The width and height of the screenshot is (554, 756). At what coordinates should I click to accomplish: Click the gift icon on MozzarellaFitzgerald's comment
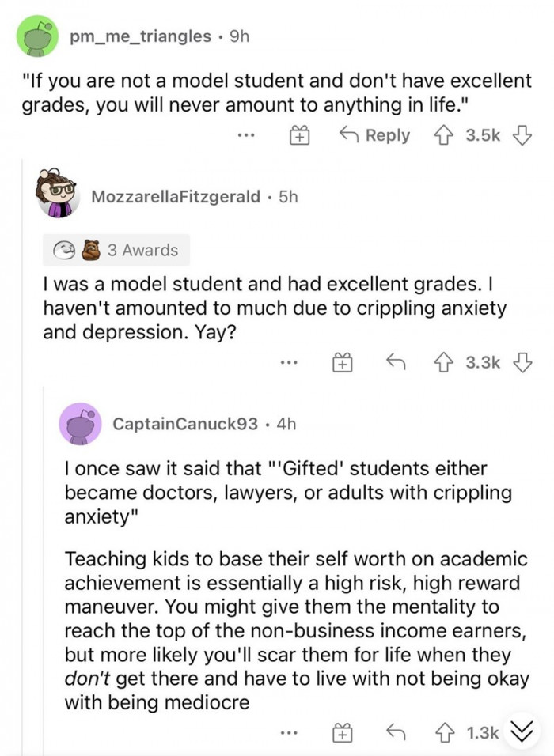[x=342, y=363]
